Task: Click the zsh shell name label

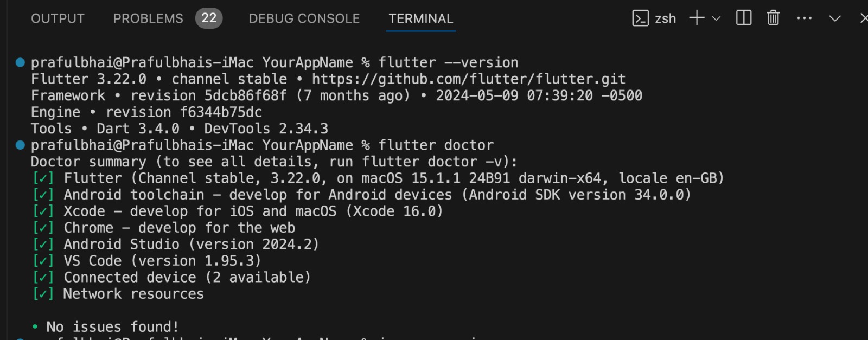Action: pos(666,19)
